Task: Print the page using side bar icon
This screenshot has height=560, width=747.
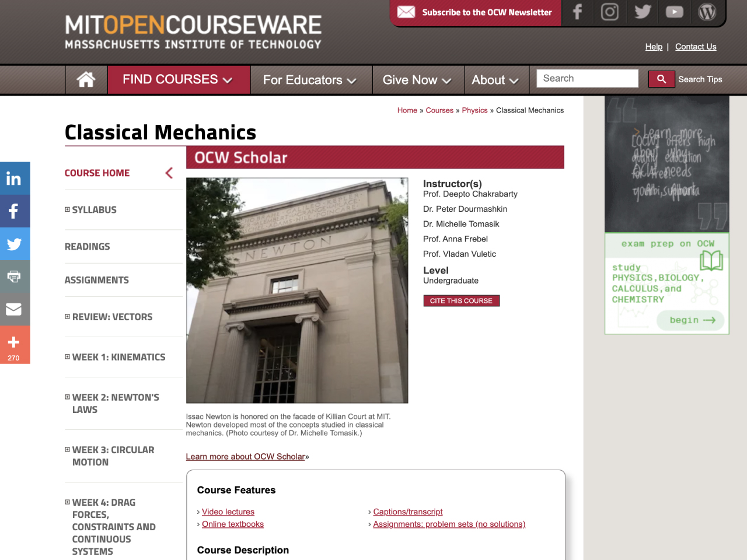Action: [x=15, y=276]
